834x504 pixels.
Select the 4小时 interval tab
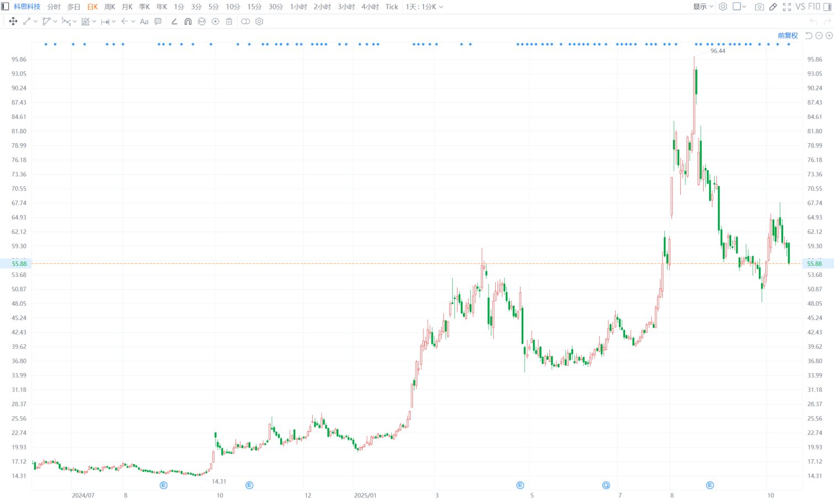[x=370, y=7]
